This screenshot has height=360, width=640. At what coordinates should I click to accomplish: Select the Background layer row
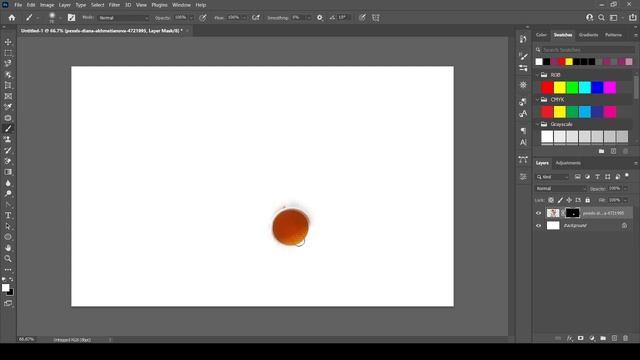pos(584,225)
